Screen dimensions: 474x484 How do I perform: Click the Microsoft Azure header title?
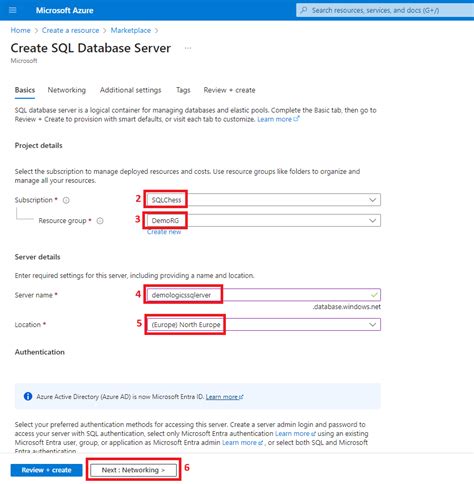65,10
